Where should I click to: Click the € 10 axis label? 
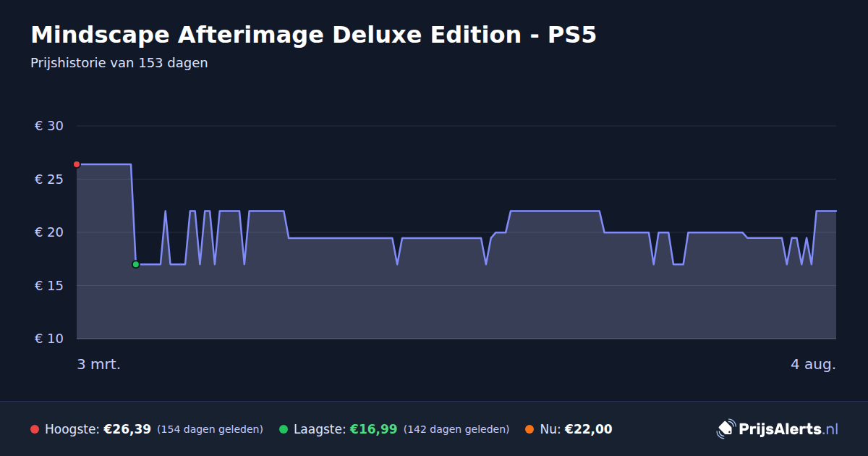click(49, 339)
